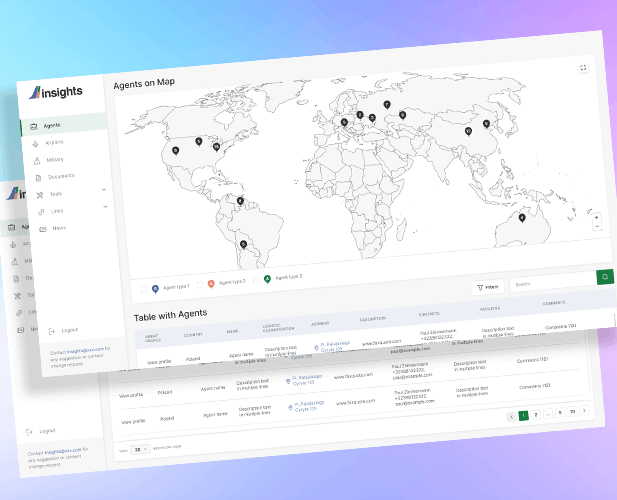Open the Tools menu item label

[55, 194]
